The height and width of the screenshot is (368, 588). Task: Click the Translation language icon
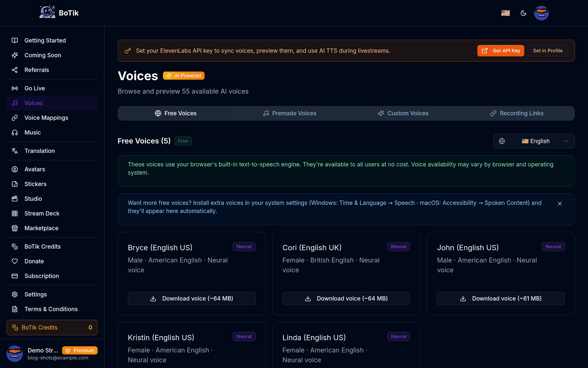click(x=15, y=151)
